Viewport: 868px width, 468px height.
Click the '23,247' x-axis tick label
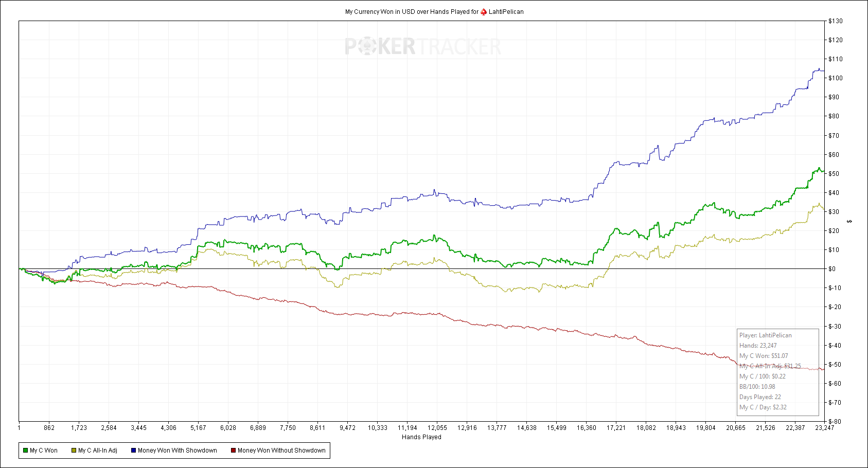coord(825,428)
